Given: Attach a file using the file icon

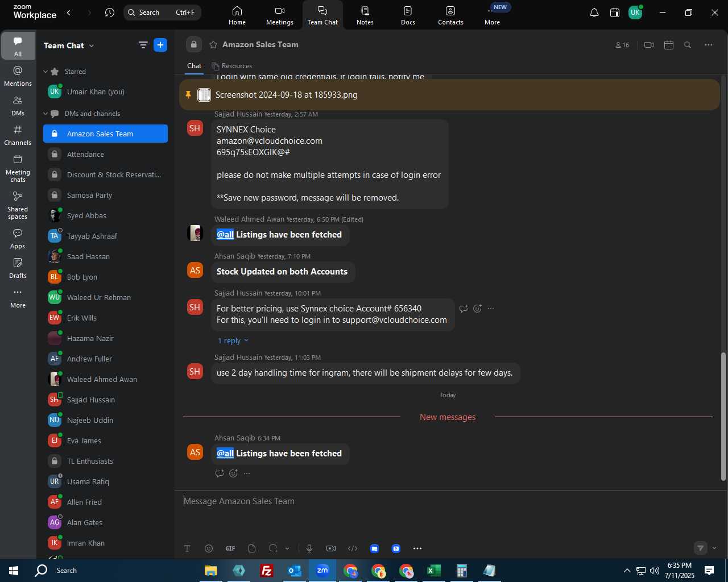Looking at the screenshot, I should tap(252, 548).
